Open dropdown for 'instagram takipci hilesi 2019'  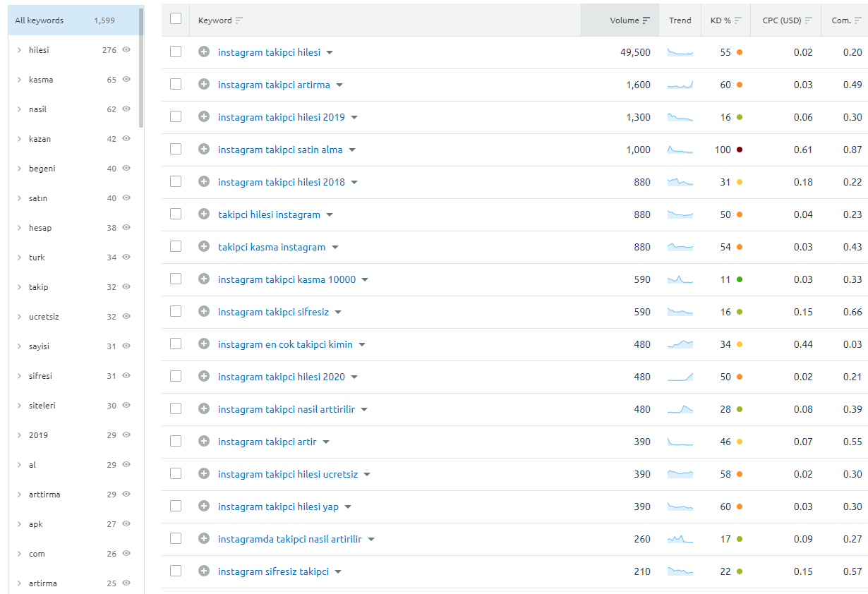(354, 118)
